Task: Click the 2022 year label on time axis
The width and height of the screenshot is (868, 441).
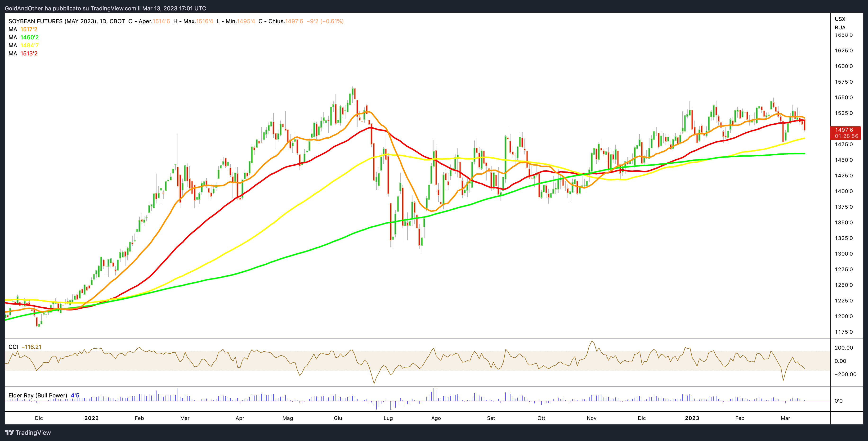Action: point(91,418)
